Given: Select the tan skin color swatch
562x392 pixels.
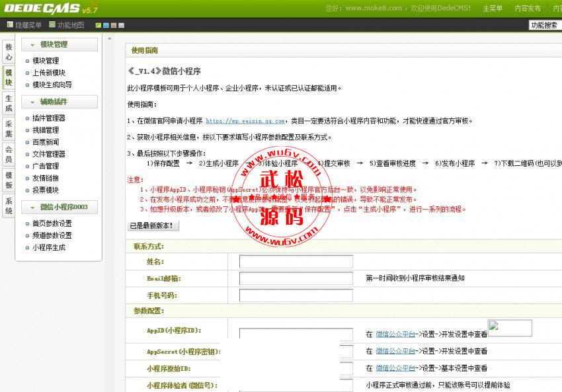Looking at the screenshot, I should pyautogui.click(x=114, y=25).
